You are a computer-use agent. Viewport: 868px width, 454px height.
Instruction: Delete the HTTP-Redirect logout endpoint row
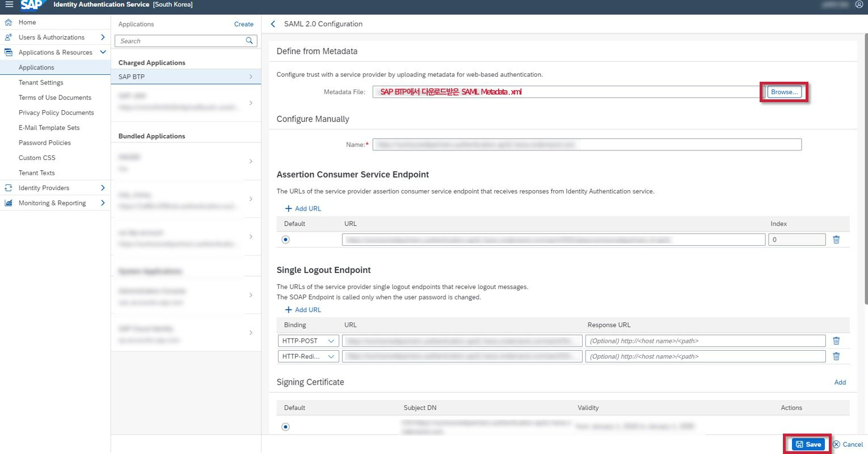(836, 356)
